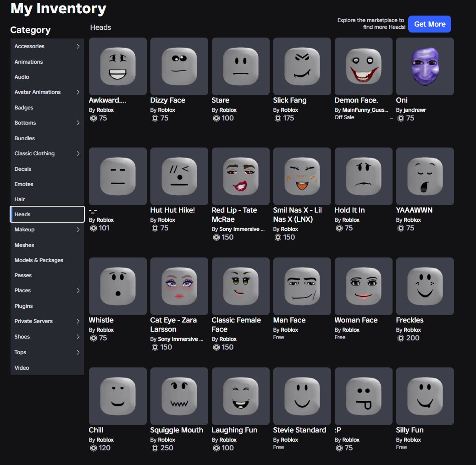Screen dimensions: 476x465
Task: Open the Slick Fang head thumbnail
Action: [x=302, y=66]
